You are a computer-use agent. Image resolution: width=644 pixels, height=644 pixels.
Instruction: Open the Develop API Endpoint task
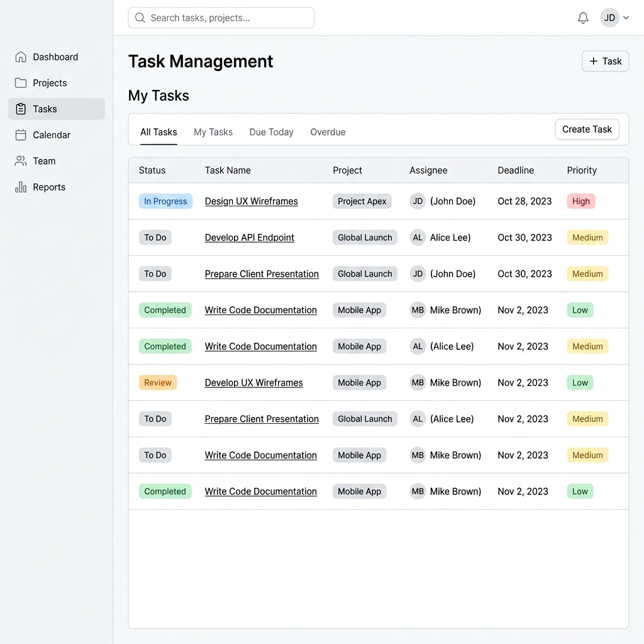coord(249,237)
